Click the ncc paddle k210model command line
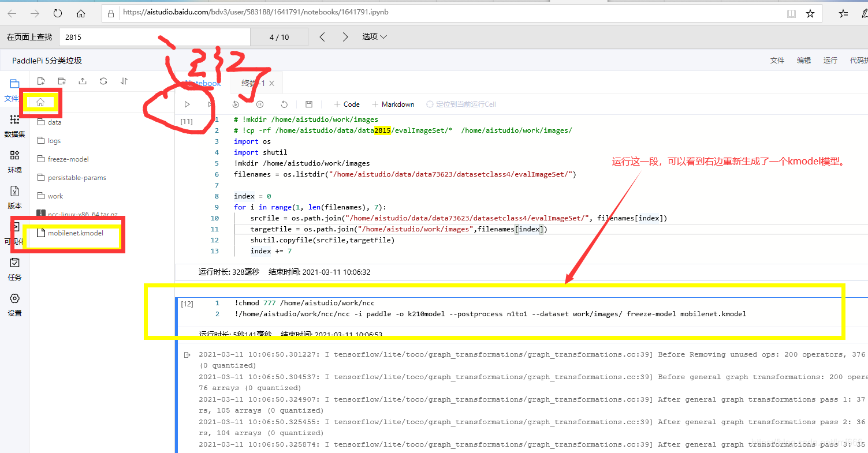The width and height of the screenshot is (868, 453). click(x=490, y=314)
